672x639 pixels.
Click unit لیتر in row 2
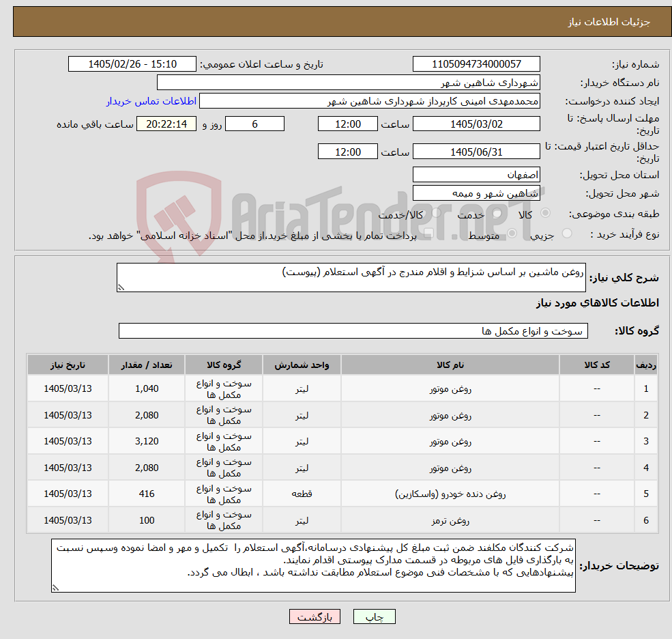(x=302, y=415)
